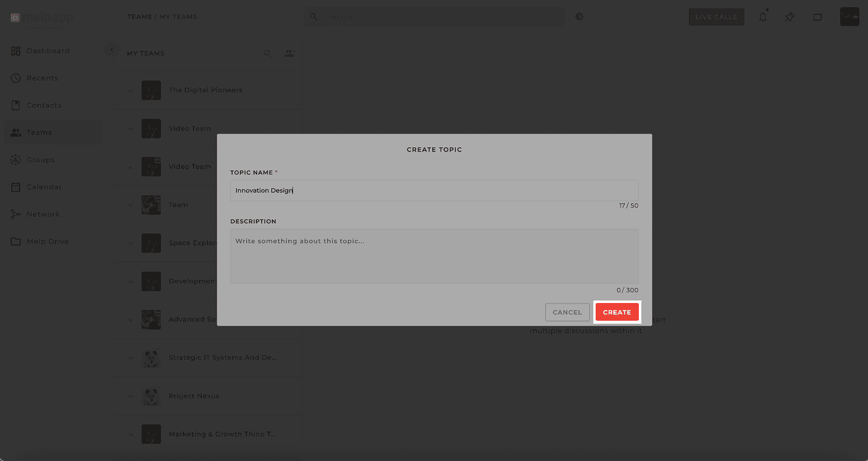Select the Recents clock icon
Image resolution: width=868 pixels, height=461 pixels.
[15, 78]
